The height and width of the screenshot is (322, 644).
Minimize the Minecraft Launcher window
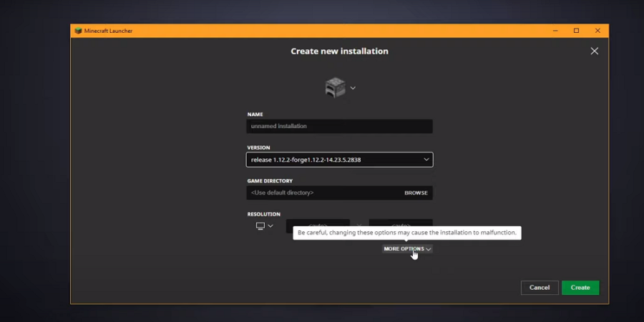point(555,31)
